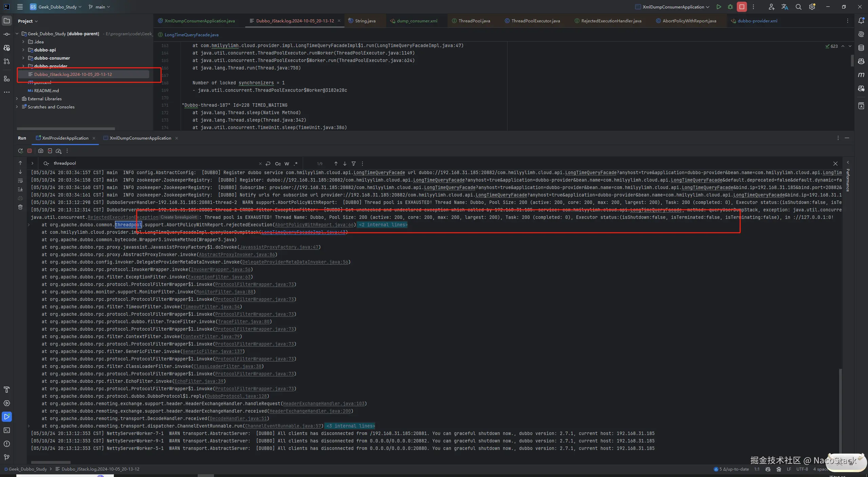Click the Project panel horizontal scrollbar

[66, 129]
